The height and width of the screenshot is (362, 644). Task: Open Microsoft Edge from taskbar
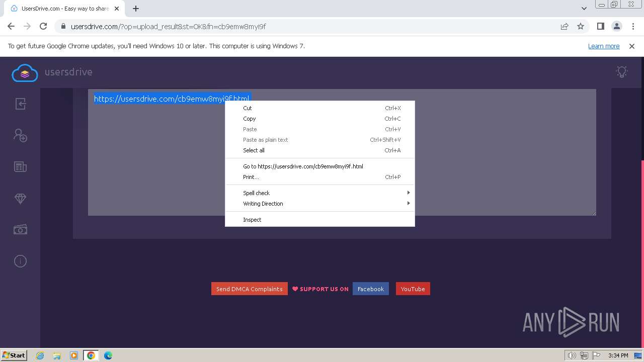pos(108,355)
